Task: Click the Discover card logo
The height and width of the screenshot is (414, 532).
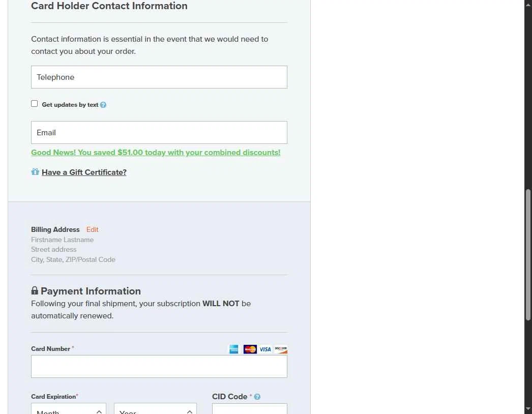Action: (x=281, y=349)
